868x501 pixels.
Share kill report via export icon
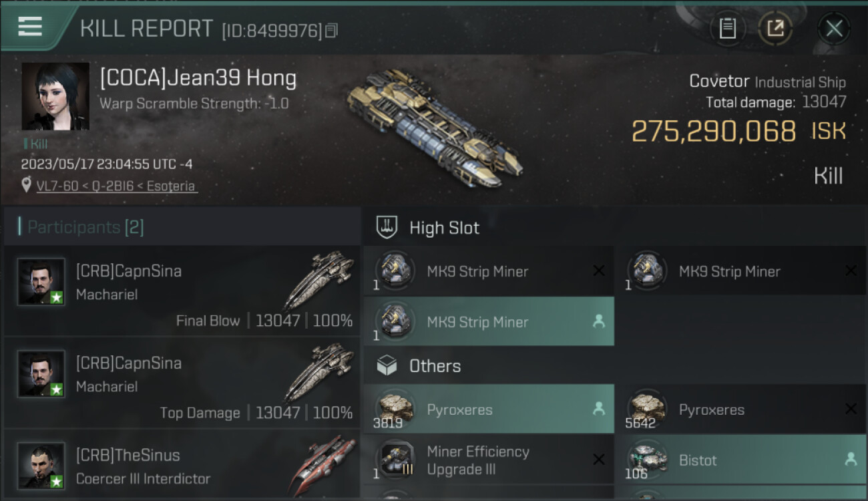pos(775,29)
